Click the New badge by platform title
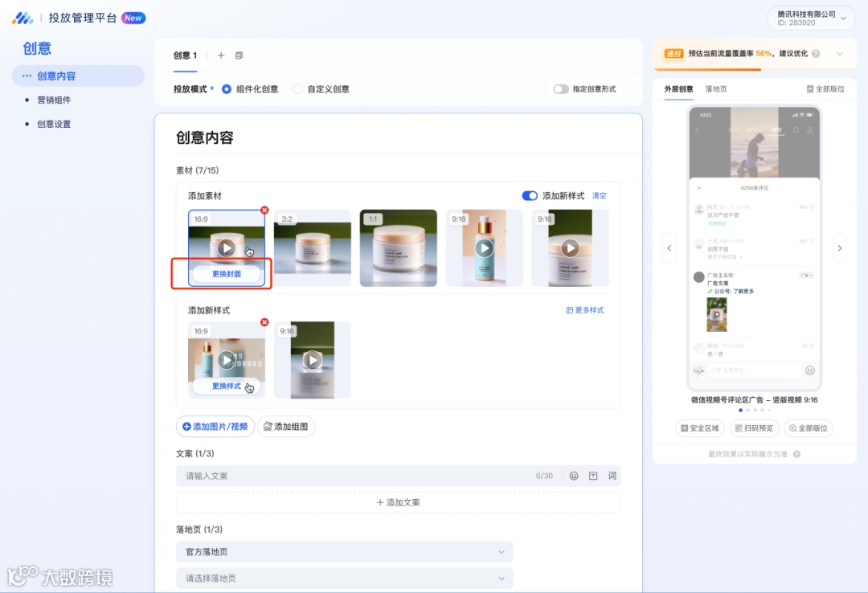This screenshot has height=593, width=868. point(133,18)
